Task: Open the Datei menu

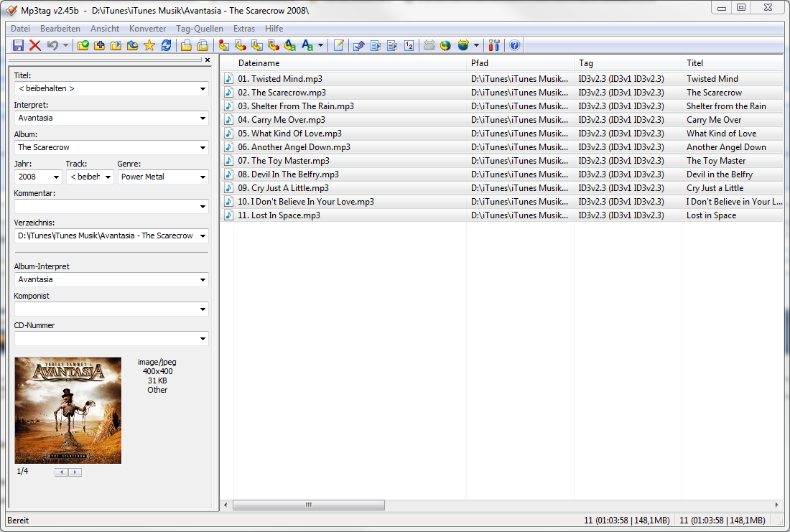Action: click(21, 29)
